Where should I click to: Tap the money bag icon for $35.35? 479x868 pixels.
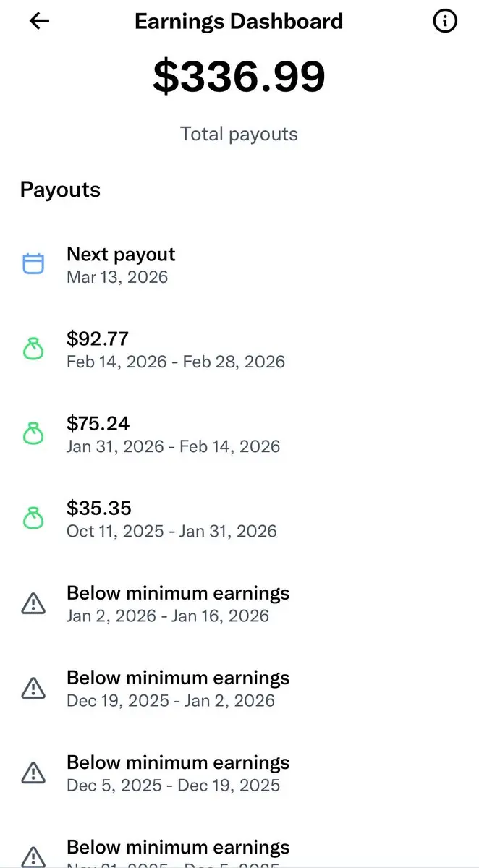tap(33, 519)
